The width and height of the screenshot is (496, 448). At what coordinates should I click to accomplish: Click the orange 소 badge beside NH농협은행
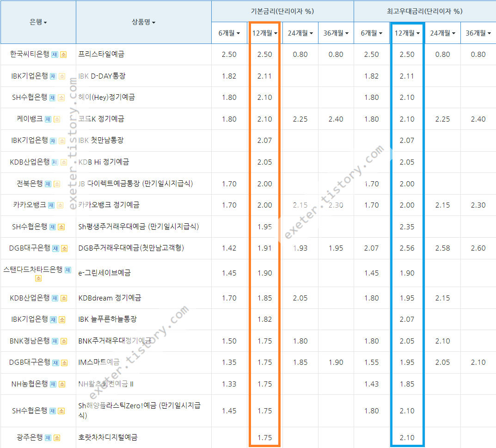click(62, 384)
